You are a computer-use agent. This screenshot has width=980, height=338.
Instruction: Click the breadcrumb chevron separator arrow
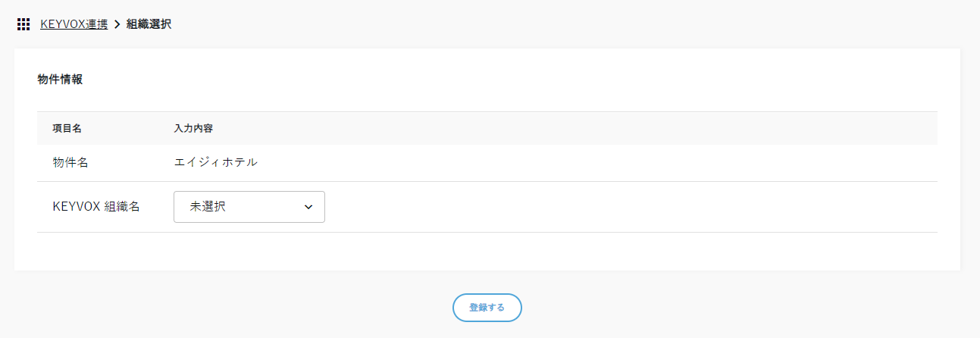point(117,24)
